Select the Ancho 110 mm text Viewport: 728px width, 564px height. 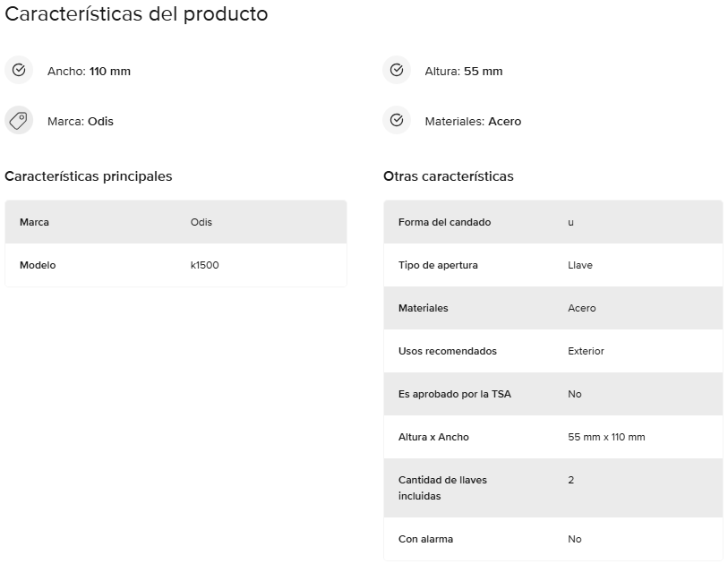[89, 71]
